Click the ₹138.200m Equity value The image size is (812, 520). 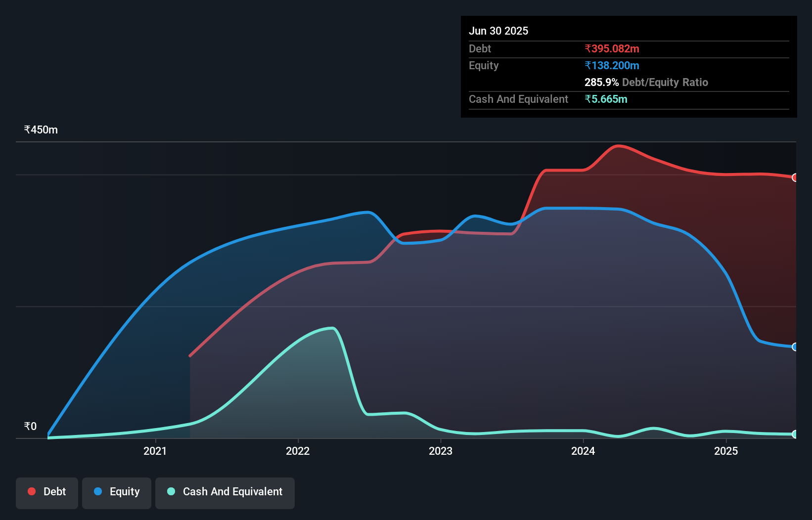click(x=612, y=65)
